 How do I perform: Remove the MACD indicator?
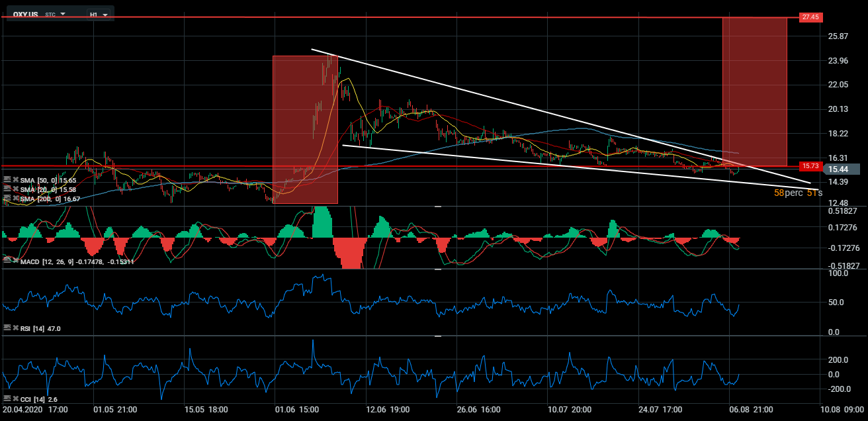coord(15,261)
